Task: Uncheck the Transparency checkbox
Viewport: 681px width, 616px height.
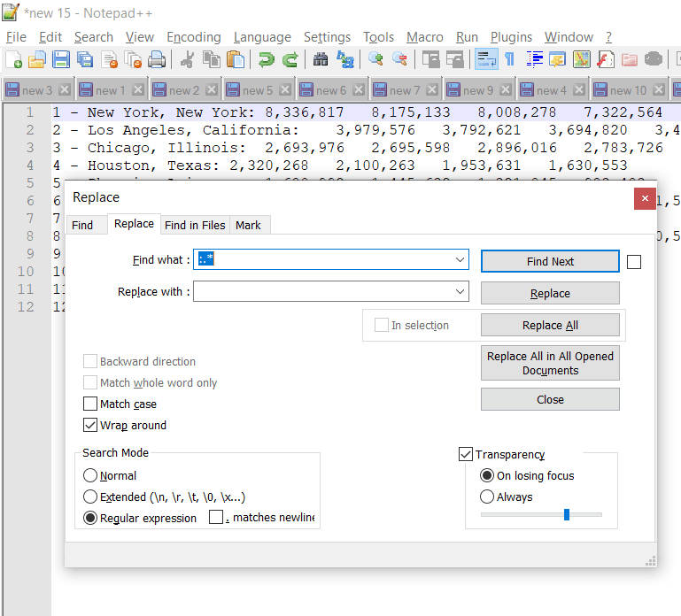Action: pyautogui.click(x=466, y=454)
